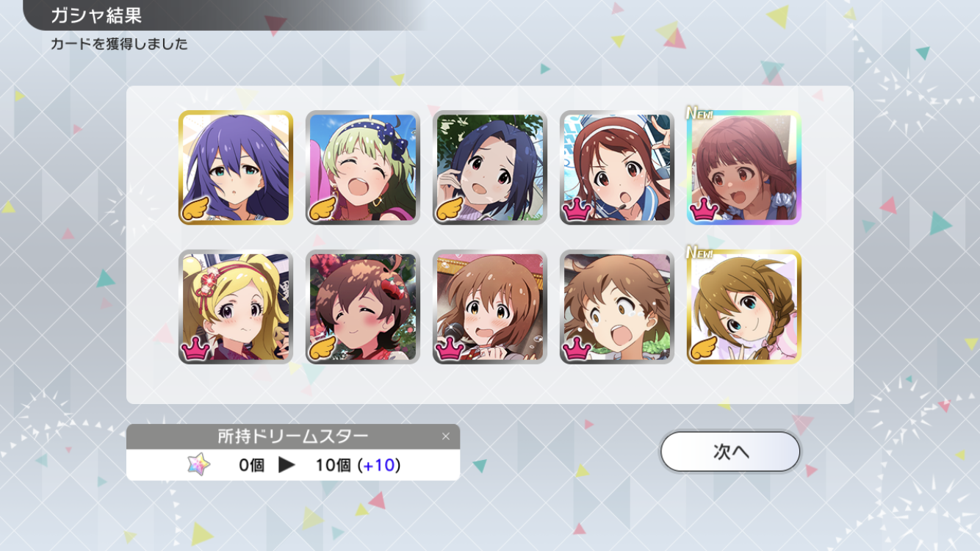Click pink crown icon on blonde girl card
Image resolution: width=980 pixels, height=551 pixels.
(x=195, y=348)
